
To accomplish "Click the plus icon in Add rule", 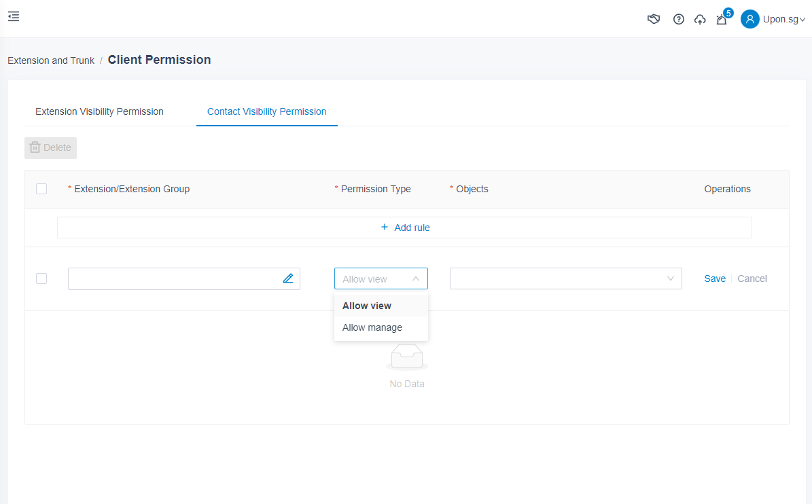I will click(x=385, y=228).
